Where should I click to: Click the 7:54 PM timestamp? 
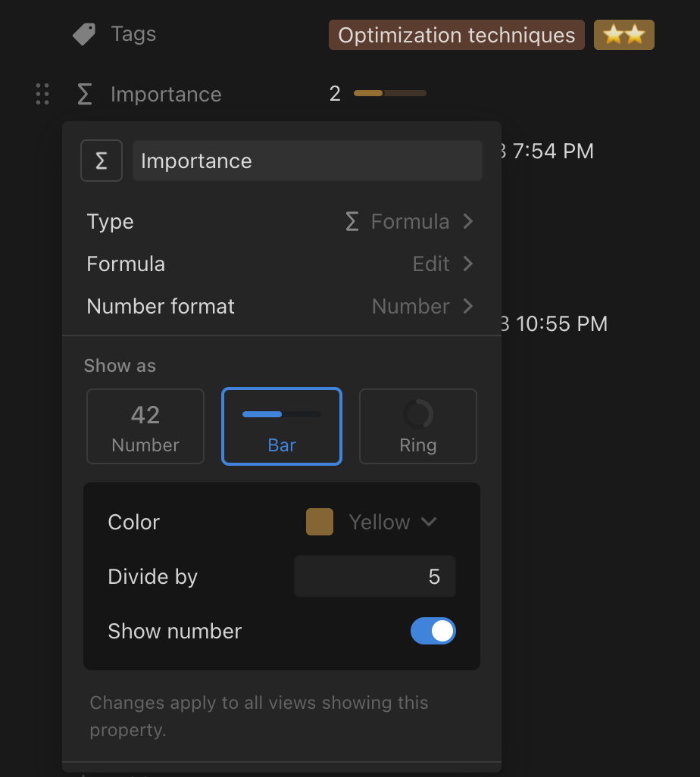(553, 151)
